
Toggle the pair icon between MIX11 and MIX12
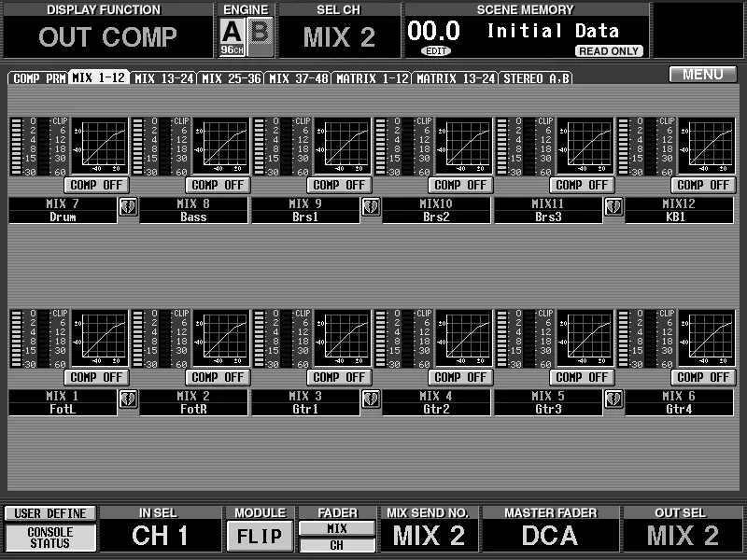(614, 206)
